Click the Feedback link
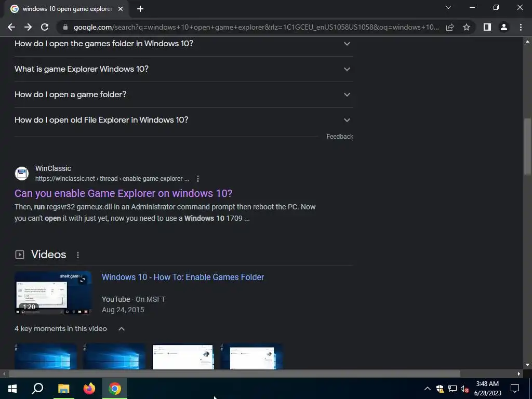This screenshot has width=532, height=399. click(340, 137)
